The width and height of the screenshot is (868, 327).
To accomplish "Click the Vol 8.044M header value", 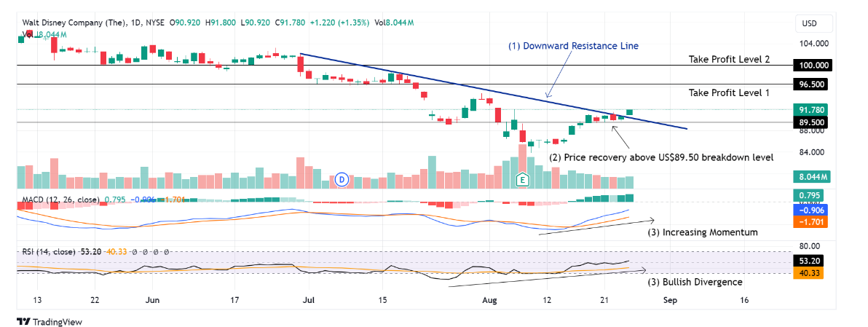I will coord(394,23).
